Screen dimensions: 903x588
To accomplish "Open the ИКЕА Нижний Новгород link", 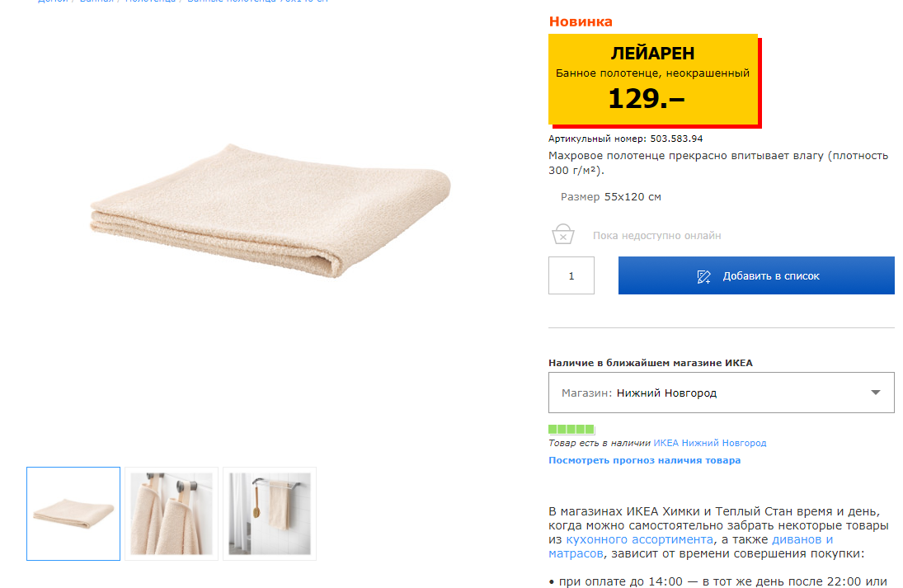I will pos(709,443).
